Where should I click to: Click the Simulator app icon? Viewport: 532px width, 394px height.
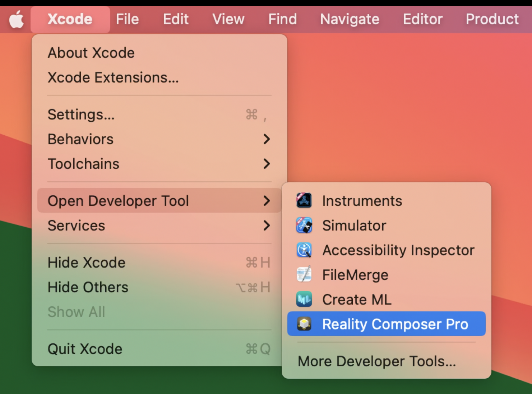click(304, 225)
